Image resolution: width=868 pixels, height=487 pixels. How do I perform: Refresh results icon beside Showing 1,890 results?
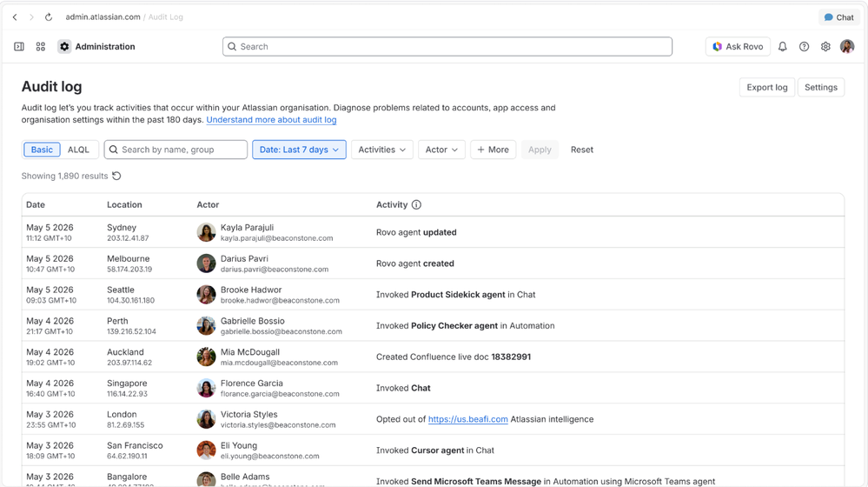116,177
